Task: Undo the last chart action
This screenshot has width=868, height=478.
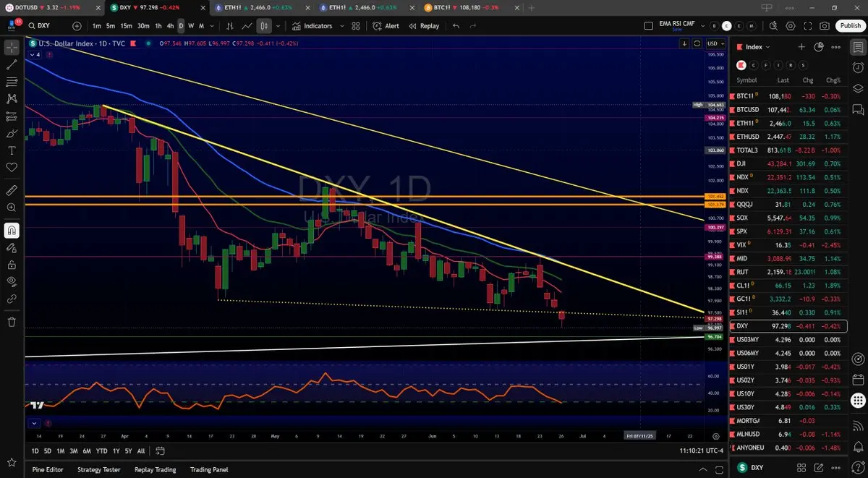Action: 456,26
